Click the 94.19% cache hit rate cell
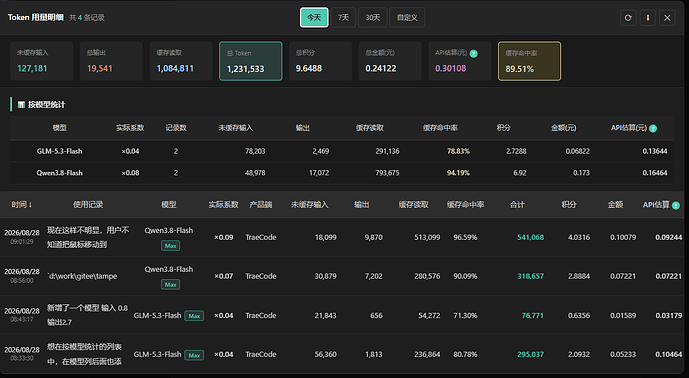689x378 pixels. 458,173
